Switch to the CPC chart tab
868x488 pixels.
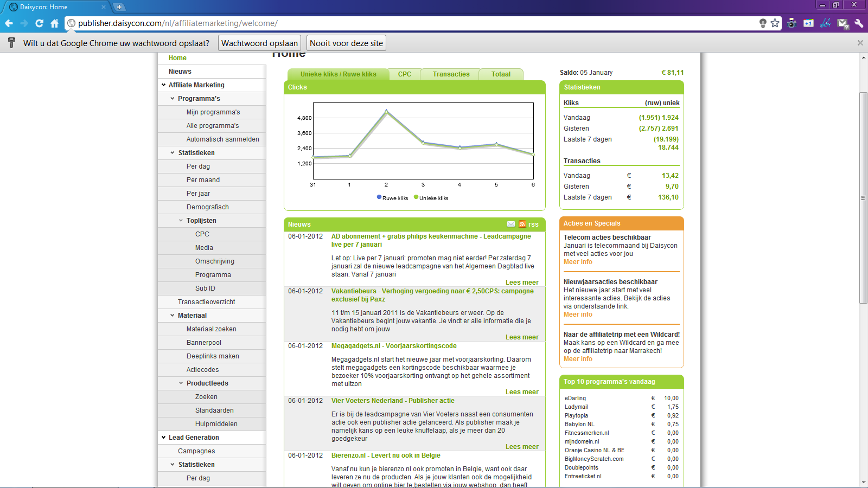404,74
